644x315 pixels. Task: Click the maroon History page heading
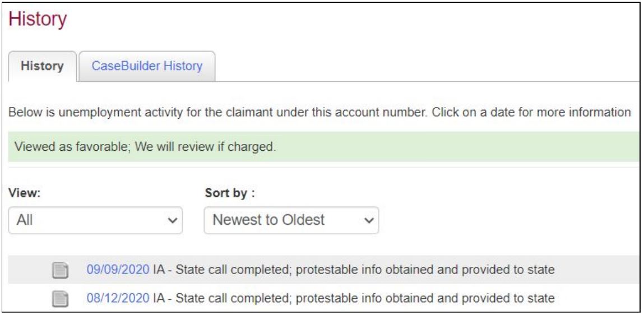(x=38, y=19)
